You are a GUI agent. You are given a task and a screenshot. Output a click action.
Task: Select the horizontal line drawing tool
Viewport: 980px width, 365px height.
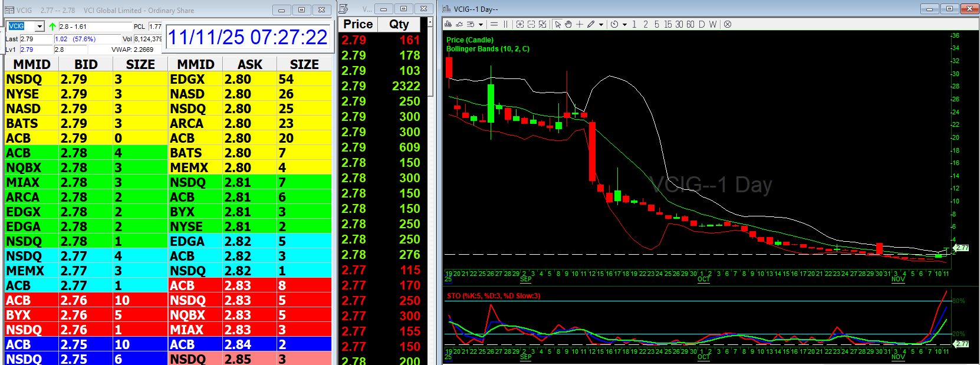(x=494, y=24)
